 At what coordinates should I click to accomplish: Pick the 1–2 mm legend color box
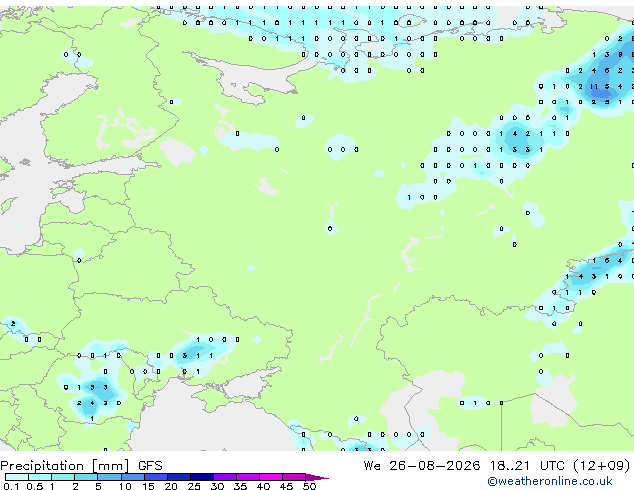click(63, 477)
